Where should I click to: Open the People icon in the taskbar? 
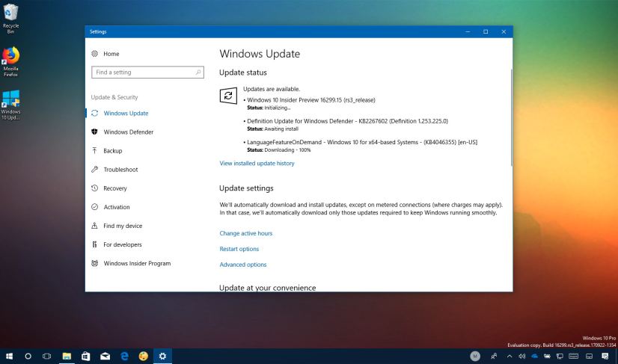tap(494, 356)
